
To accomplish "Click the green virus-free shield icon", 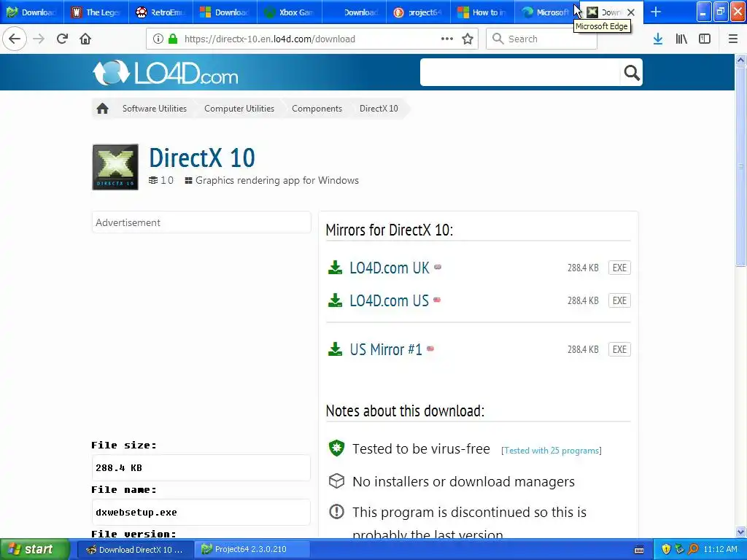I will click(x=337, y=448).
